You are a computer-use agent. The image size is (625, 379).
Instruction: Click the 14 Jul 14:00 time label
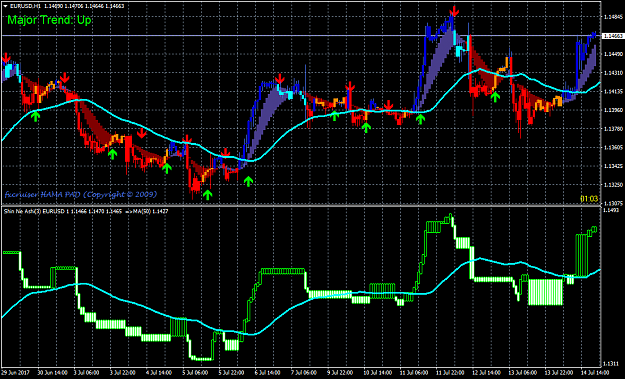click(595, 373)
